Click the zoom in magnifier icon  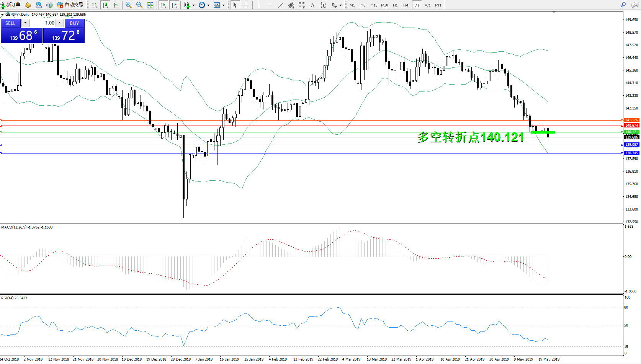click(129, 5)
